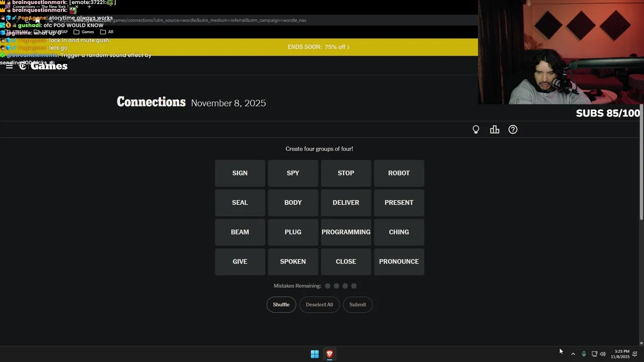Open the AR bookmarks folder
Image resolution: width=644 pixels, height=362 pixels.
click(x=107, y=32)
